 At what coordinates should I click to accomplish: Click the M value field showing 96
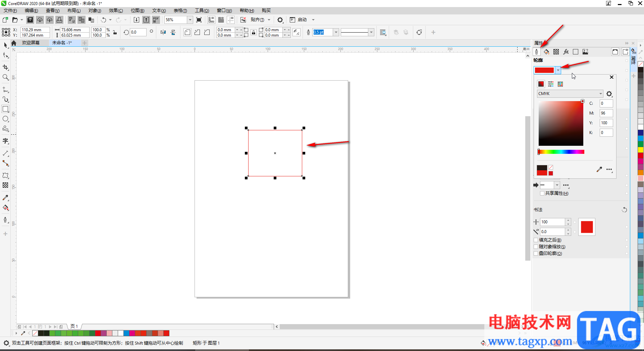click(606, 113)
